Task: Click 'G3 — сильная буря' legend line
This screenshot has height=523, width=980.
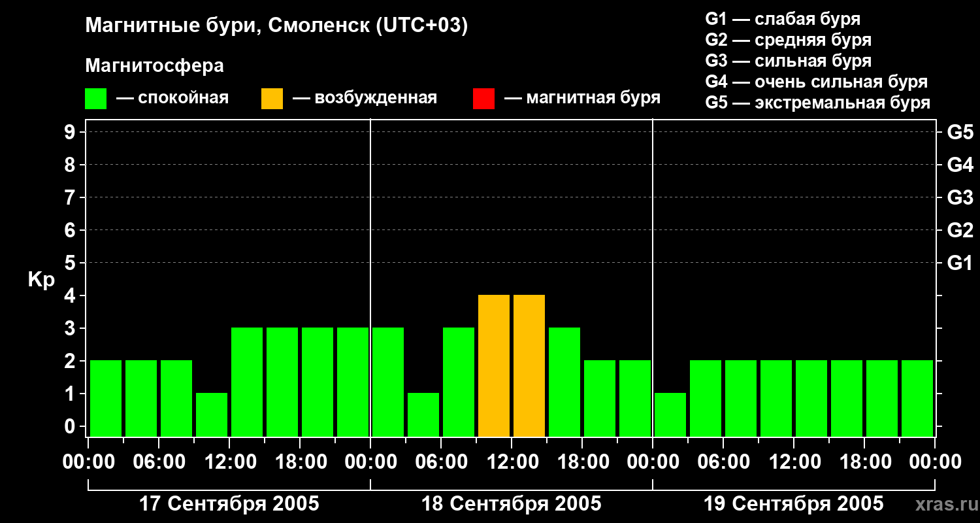Action: coord(788,61)
